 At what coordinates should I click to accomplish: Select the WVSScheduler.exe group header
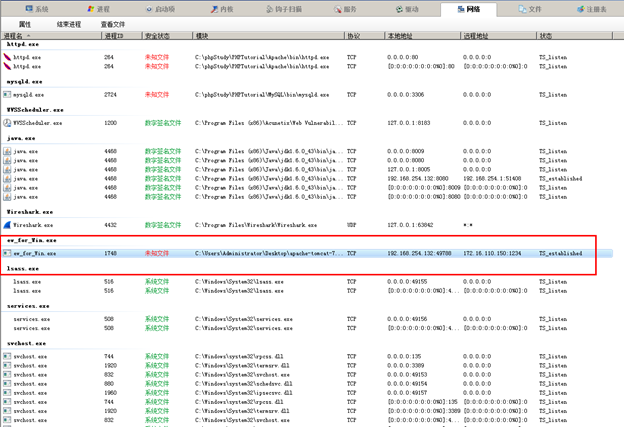pyautogui.click(x=35, y=110)
